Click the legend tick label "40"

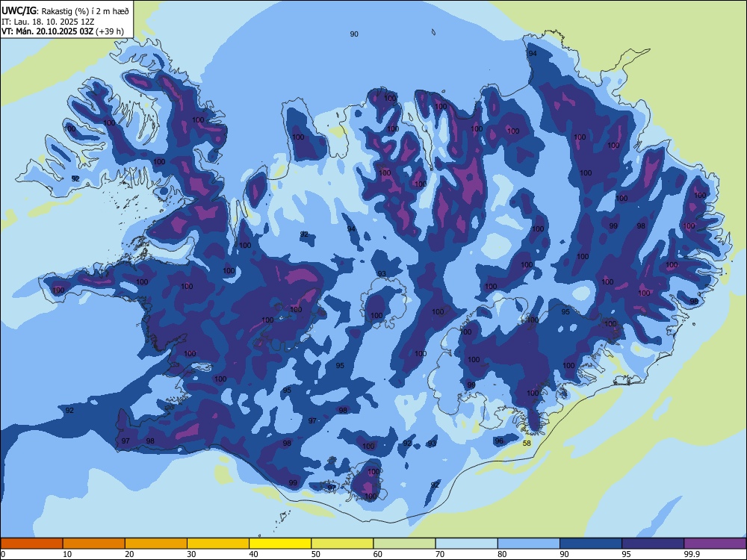coord(253,554)
